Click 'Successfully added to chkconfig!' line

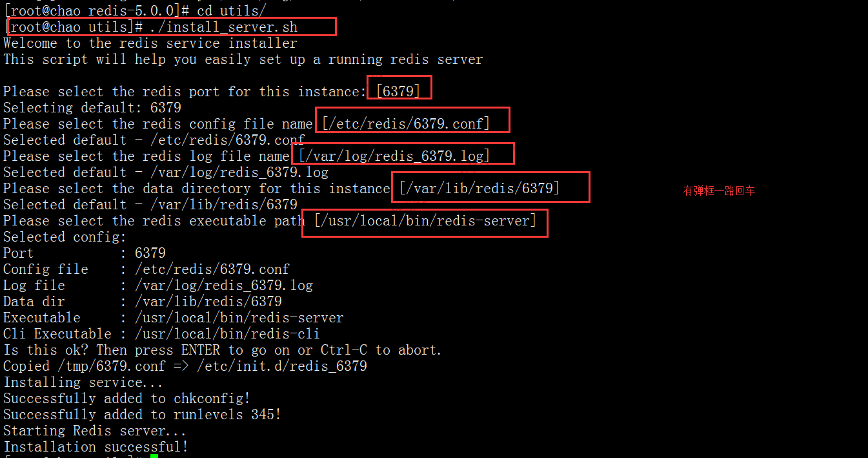click(126, 398)
